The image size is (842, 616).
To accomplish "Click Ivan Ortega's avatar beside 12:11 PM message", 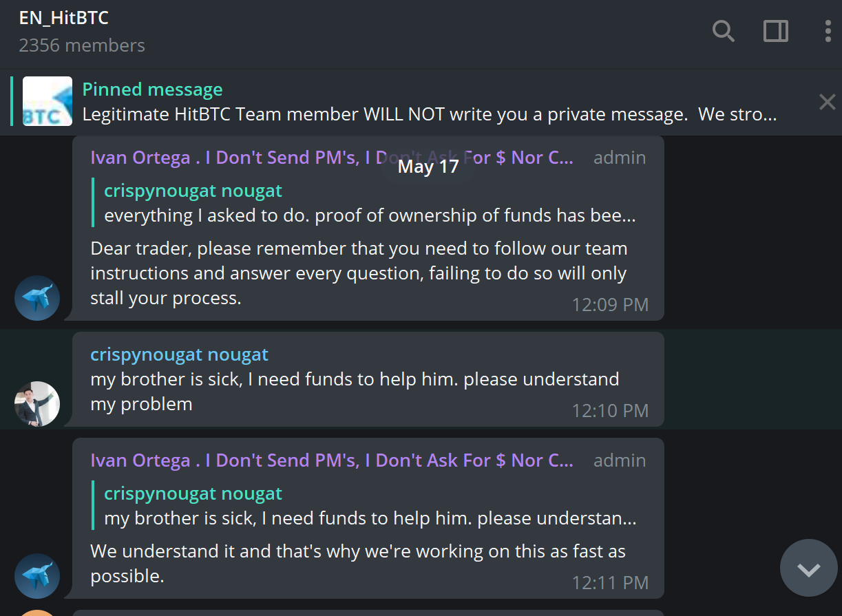I will 37,576.
